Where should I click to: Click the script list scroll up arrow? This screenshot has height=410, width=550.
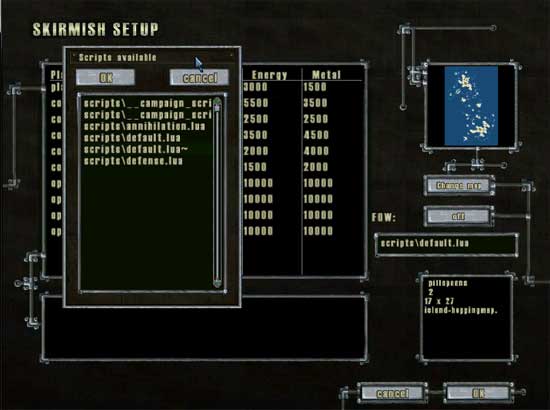pos(217,101)
